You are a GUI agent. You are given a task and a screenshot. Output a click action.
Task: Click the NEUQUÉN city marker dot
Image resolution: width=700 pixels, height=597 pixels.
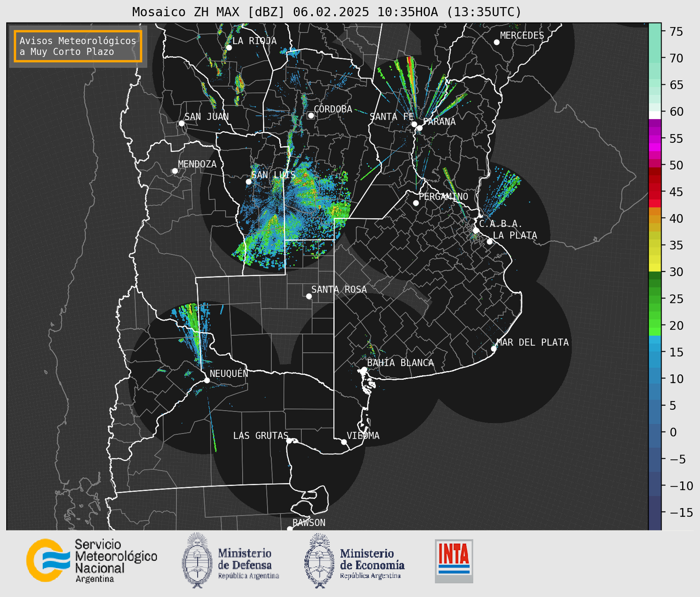pos(207,380)
